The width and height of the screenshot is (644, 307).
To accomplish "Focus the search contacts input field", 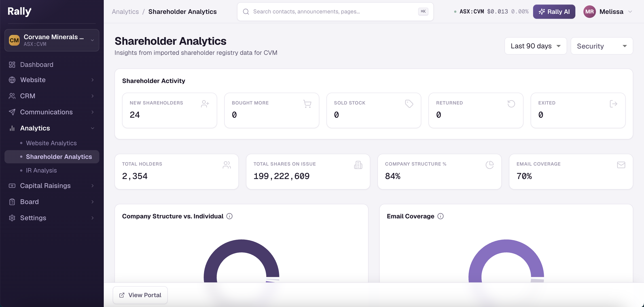I will coord(335,12).
